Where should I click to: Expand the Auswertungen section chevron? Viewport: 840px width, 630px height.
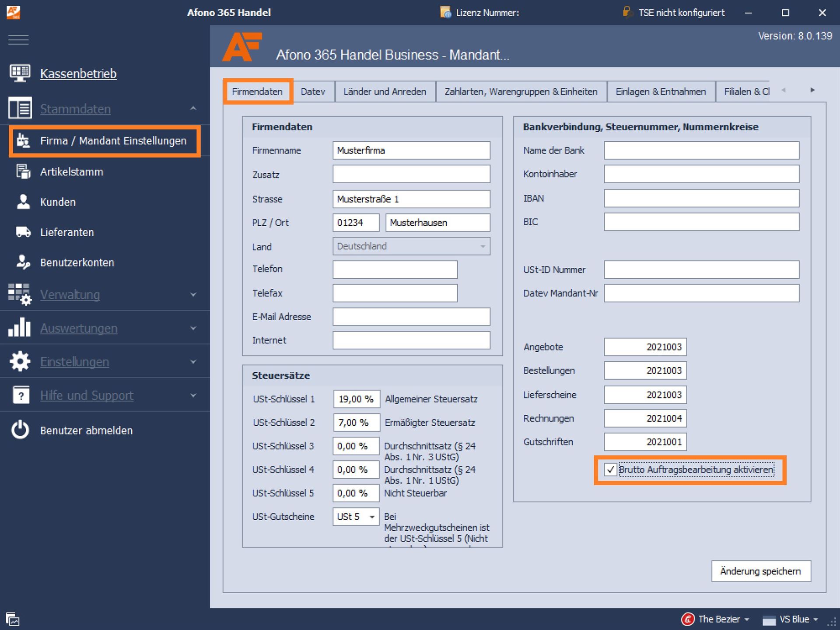(193, 328)
